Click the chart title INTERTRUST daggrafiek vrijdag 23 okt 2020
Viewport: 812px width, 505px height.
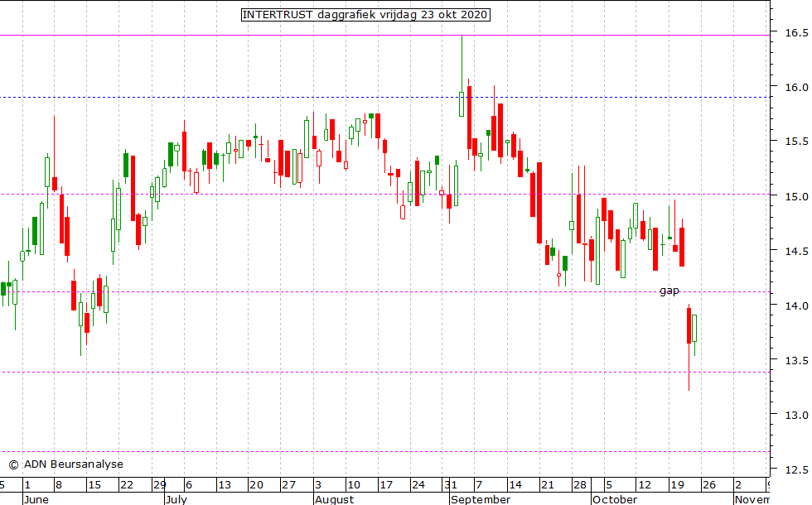pos(365,15)
